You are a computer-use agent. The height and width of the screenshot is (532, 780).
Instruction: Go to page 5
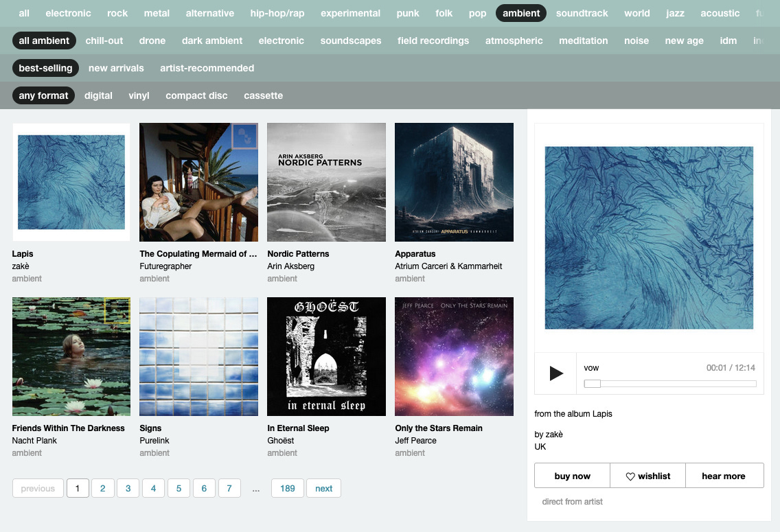[x=179, y=488]
